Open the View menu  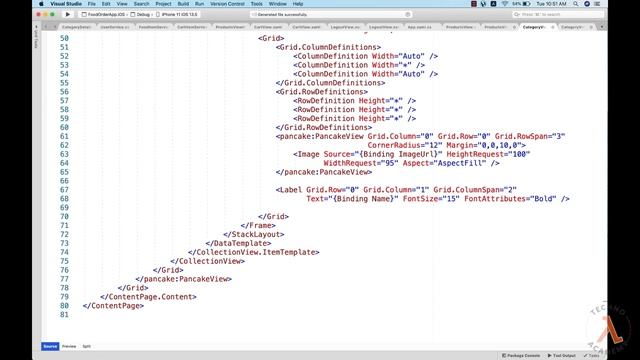coord(122,4)
